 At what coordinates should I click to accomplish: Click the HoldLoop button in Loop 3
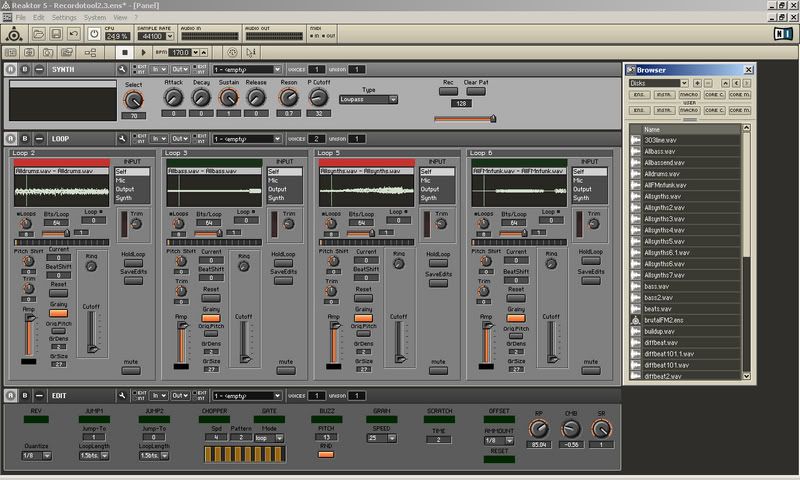283,263
